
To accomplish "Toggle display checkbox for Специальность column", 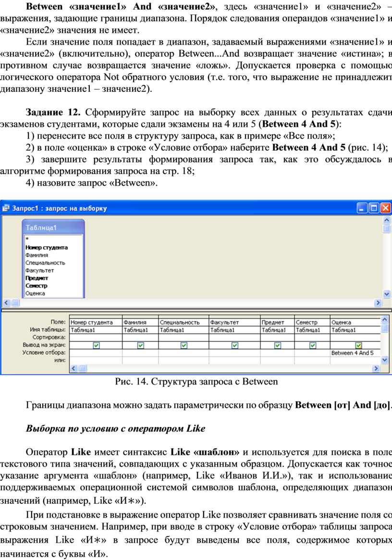I will (184, 345).
